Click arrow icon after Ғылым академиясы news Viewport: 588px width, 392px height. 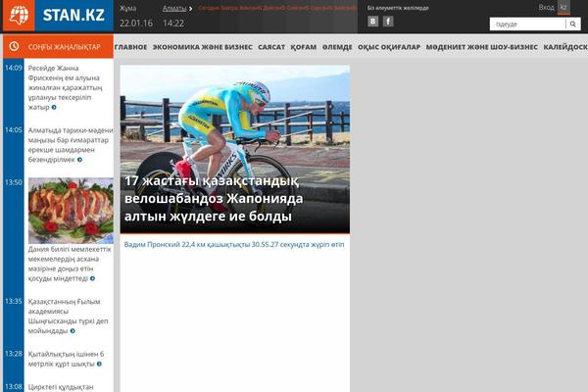coord(73,331)
